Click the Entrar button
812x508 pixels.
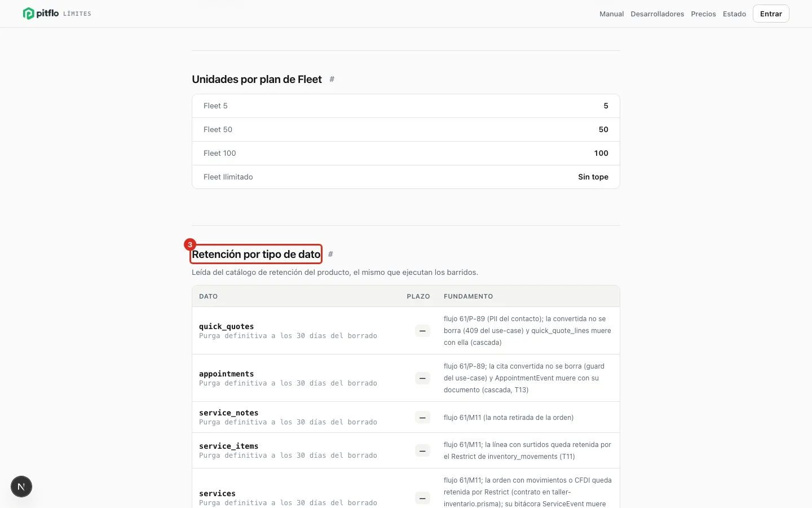point(771,14)
